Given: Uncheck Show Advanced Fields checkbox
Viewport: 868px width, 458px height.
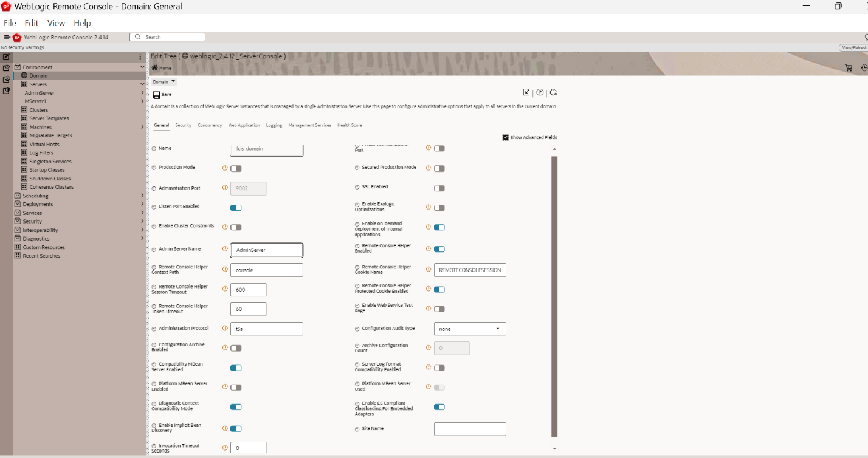Looking at the screenshot, I should (x=506, y=137).
